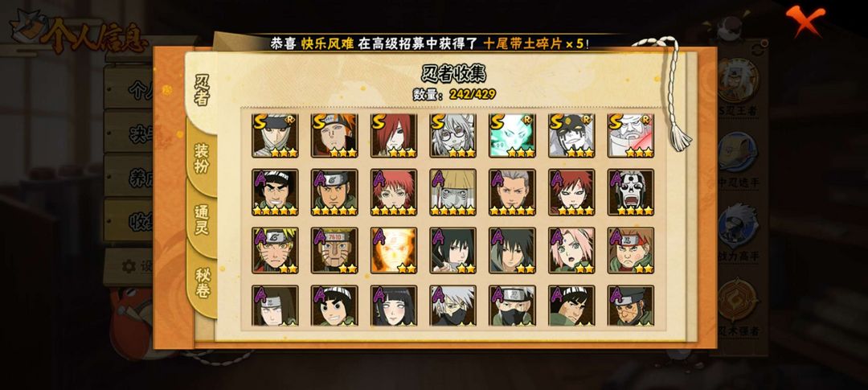Switch to the 装扮 side tab
The height and width of the screenshot is (390, 868).
click(202, 158)
